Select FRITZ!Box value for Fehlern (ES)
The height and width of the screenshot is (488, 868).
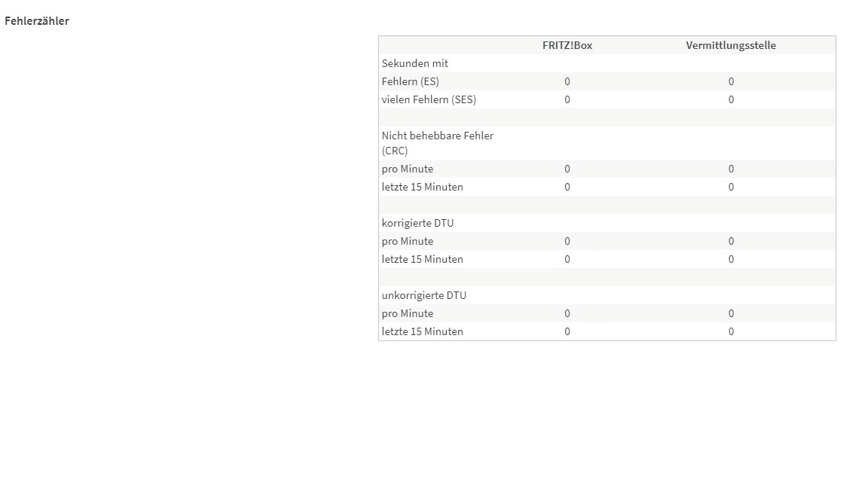pos(567,81)
